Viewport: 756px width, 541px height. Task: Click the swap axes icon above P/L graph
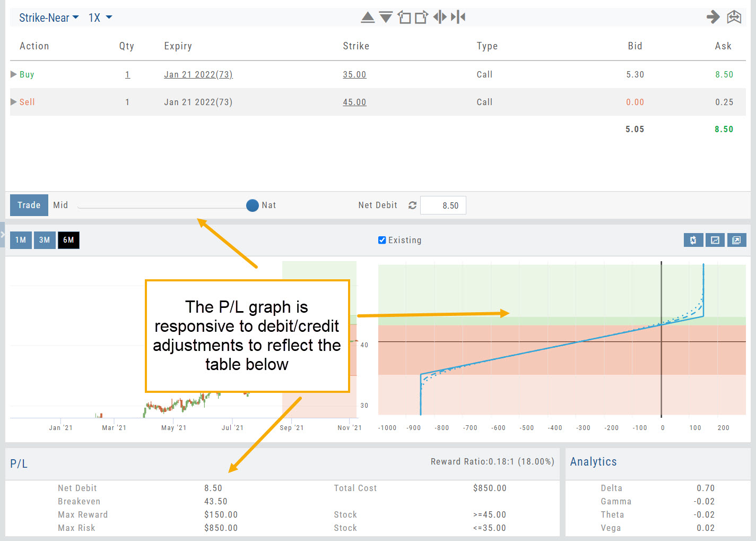tap(693, 240)
